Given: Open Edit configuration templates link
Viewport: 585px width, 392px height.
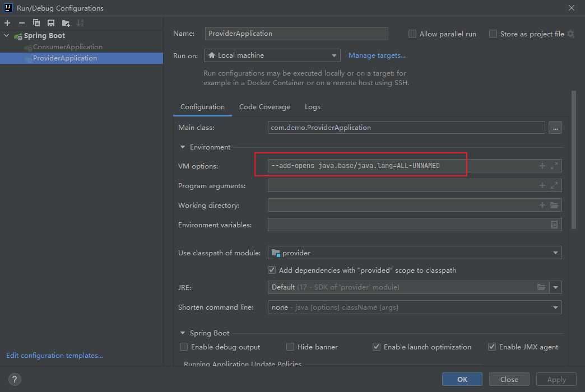Looking at the screenshot, I should [54, 356].
